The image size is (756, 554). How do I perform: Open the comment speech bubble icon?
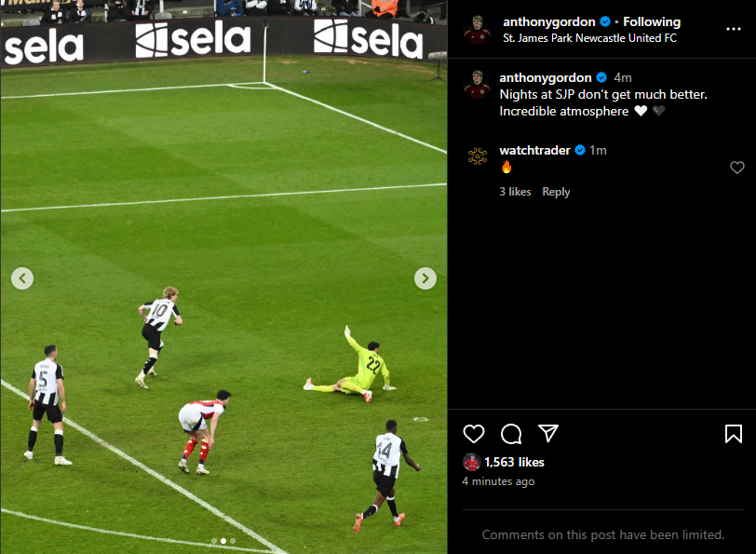[511, 434]
